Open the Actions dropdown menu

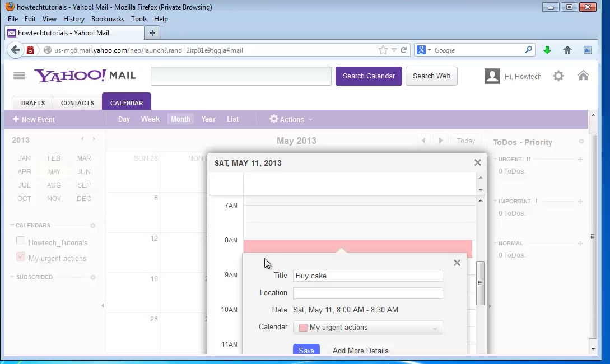coord(291,119)
